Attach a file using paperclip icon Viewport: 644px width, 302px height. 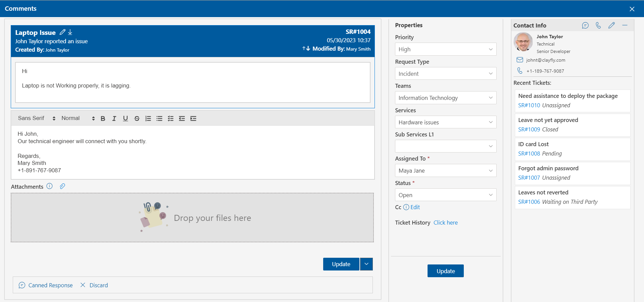click(x=62, y=186)
